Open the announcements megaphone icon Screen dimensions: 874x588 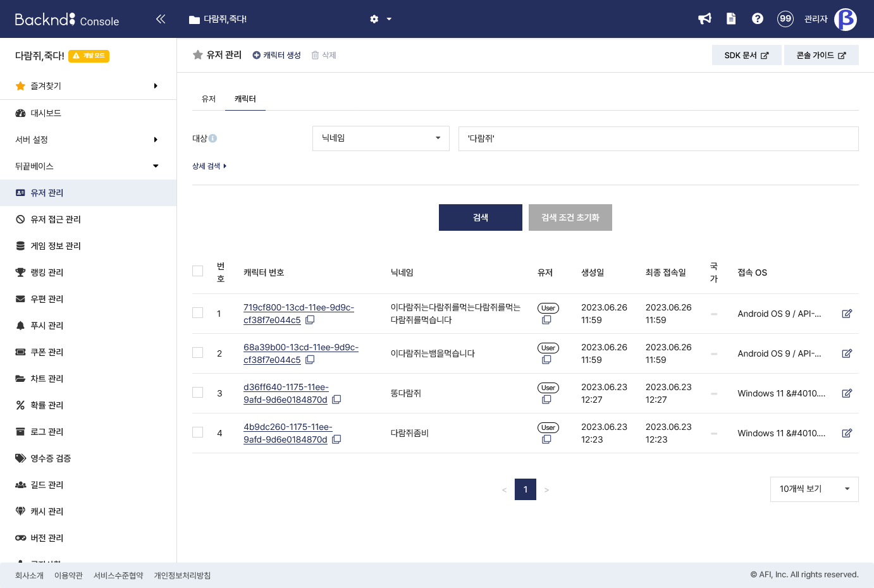[x=705, y=19]
